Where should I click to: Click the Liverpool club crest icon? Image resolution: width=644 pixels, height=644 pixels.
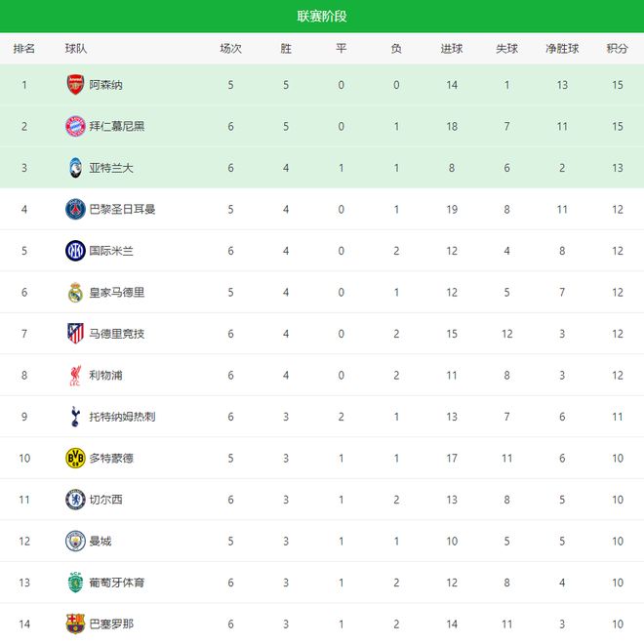[x=75, y=375]
